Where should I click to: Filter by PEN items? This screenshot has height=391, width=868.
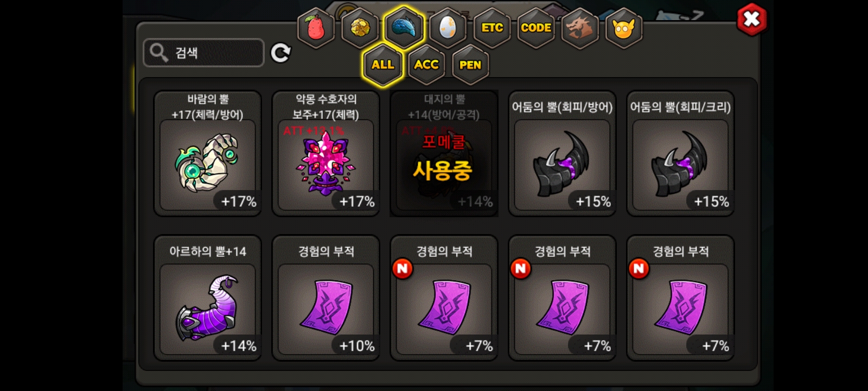pyautogui.click(x=470, y=65)
